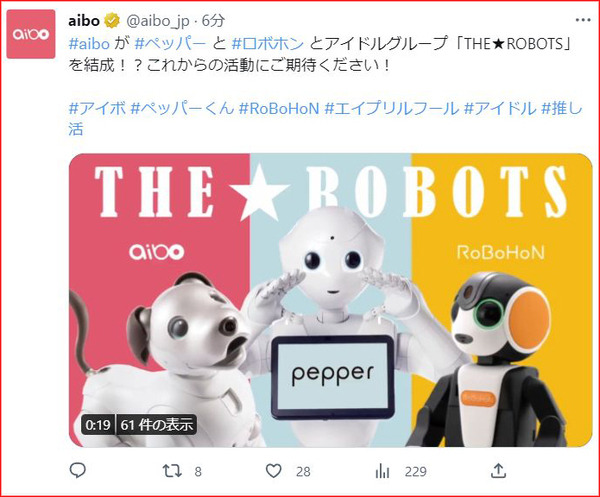Open the #アイドル hashtag
Viewport: 600px width, 497px height.
500,108
